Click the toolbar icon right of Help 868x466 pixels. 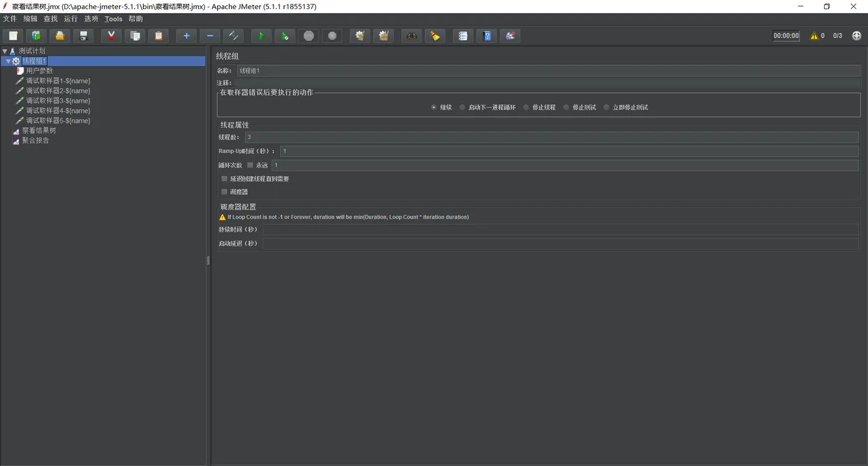point(510,36)
